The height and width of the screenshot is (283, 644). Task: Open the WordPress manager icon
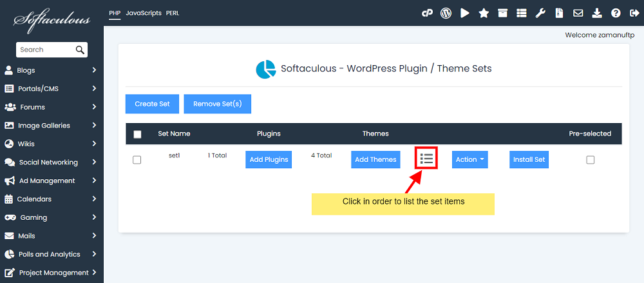click(446, 13)
